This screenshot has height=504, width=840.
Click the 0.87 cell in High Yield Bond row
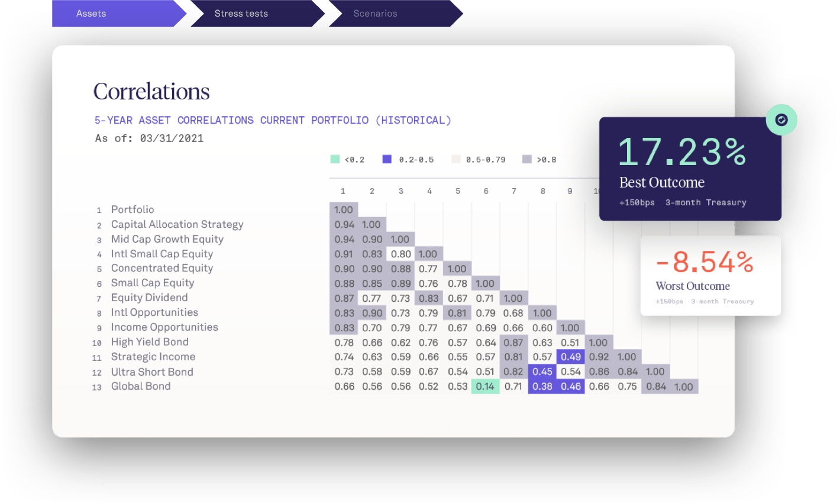(x=513, y=343)
